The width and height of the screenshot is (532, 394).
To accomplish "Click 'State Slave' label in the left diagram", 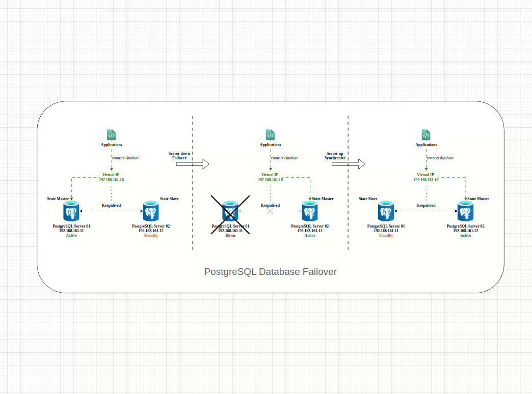I will [169, 199].
